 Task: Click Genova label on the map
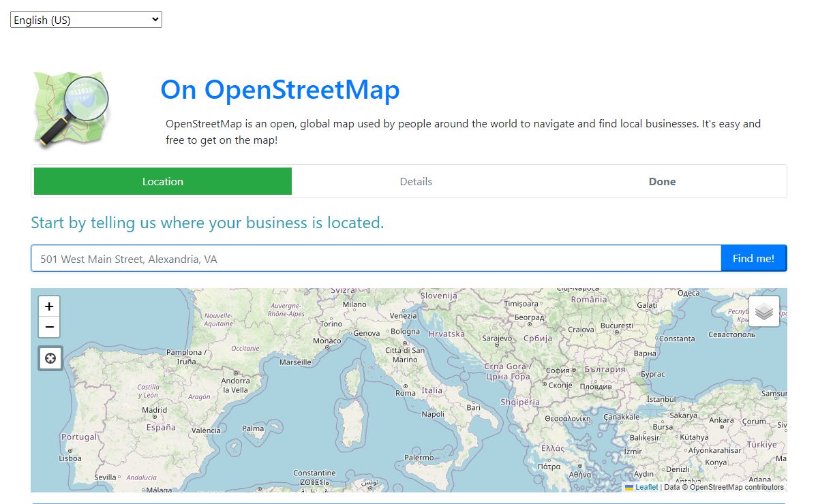click(x=367, y=333)
